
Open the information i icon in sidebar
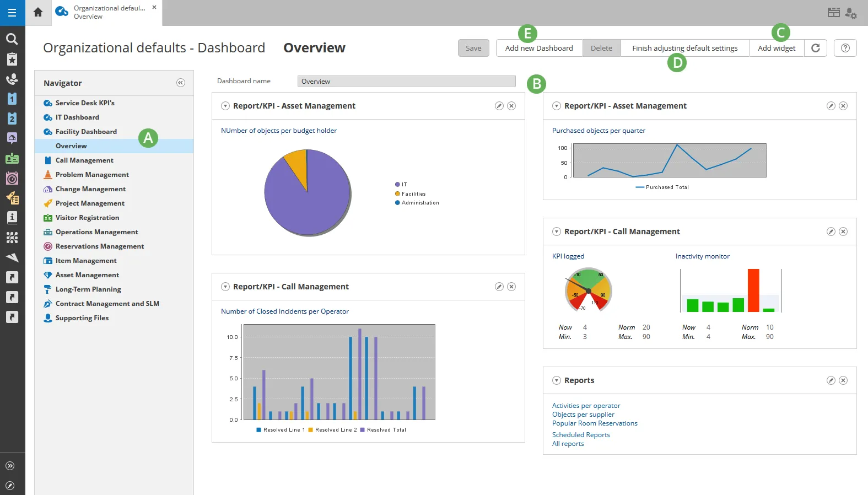pos(12,218)
